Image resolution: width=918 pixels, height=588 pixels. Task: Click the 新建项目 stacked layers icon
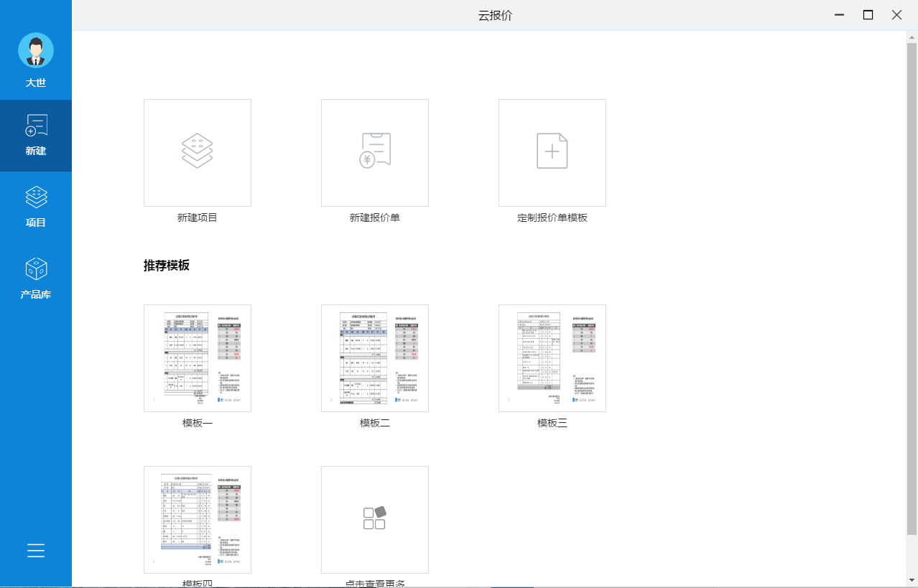pos(197,152)
